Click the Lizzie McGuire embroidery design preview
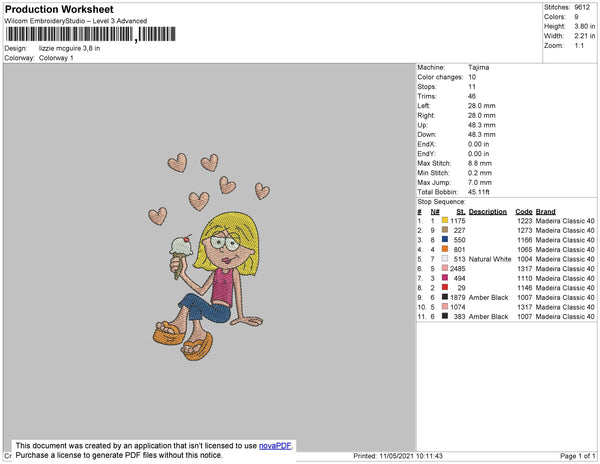Image resolution: width=600 pixels, height=464 pixels. (x=209, y=256)
